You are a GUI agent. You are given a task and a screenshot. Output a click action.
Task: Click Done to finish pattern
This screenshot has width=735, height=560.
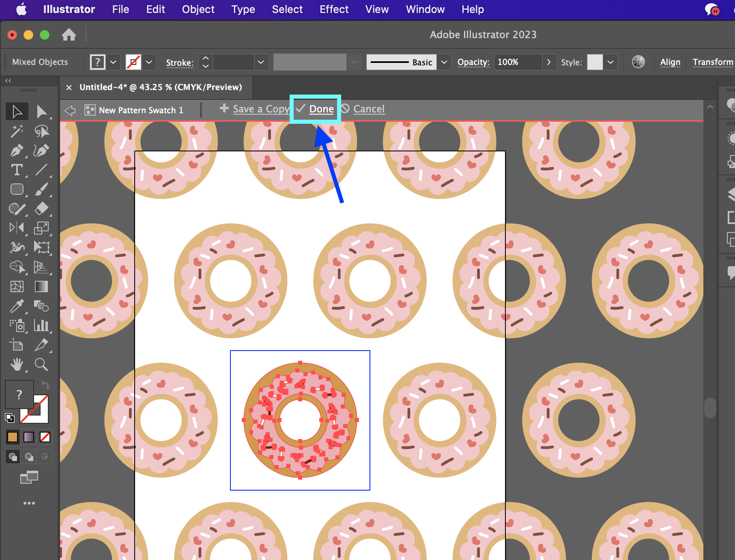click(x=315, y=109)
